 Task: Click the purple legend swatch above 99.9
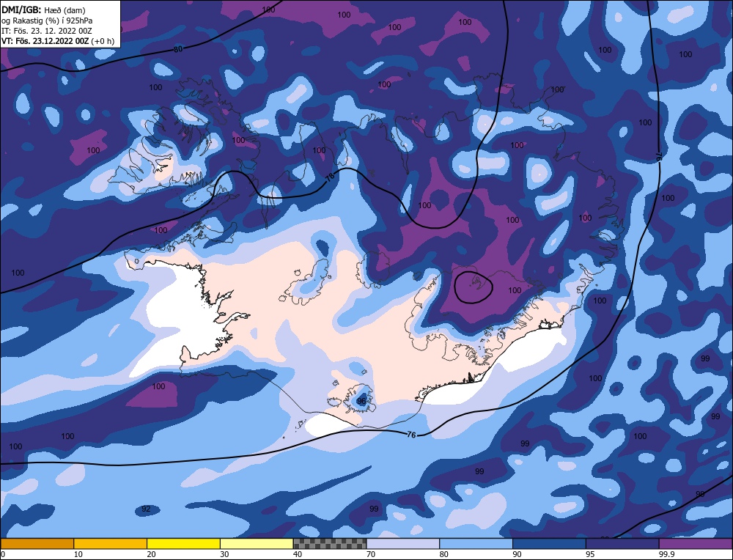696,544
